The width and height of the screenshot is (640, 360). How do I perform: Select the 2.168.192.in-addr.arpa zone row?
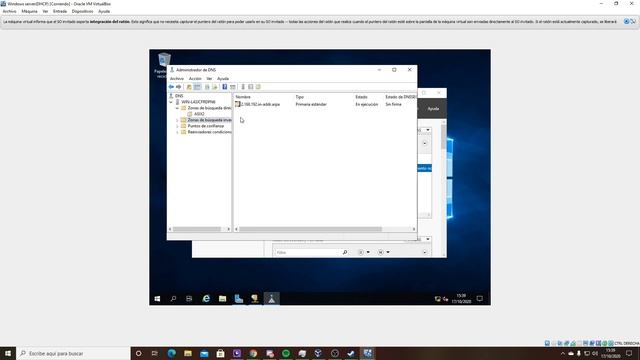260,104
